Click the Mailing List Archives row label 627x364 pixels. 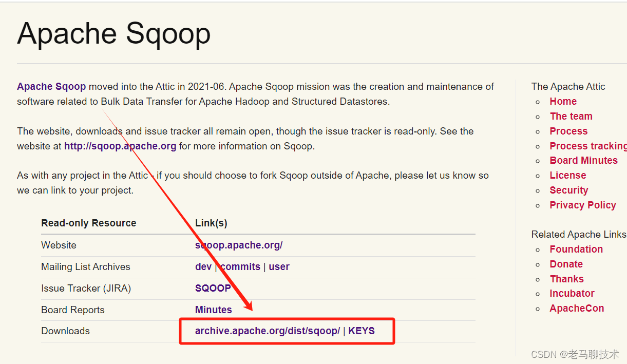86,266
